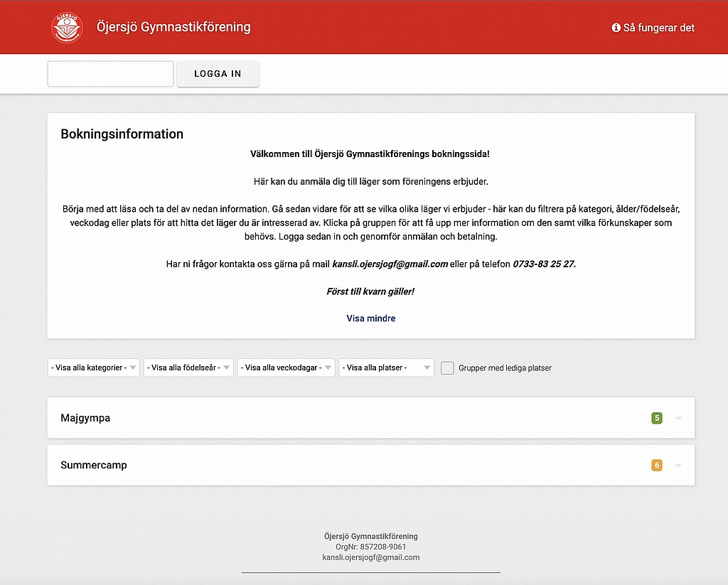Click the LOGGA IN button
The height and width of the screenshot is (585, 728).
point(218,74)
